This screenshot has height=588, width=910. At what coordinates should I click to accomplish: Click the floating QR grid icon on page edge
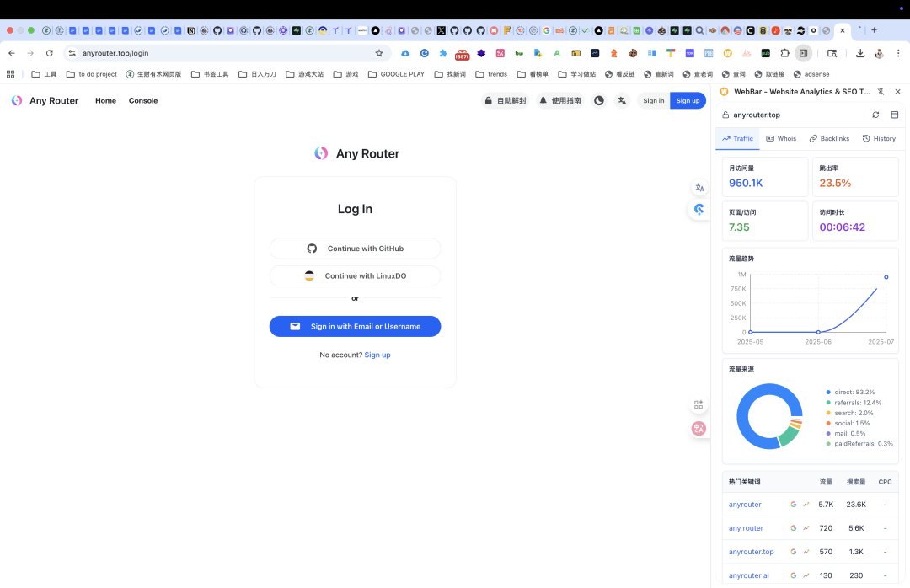pyautogui.click(x=699, y=404)
